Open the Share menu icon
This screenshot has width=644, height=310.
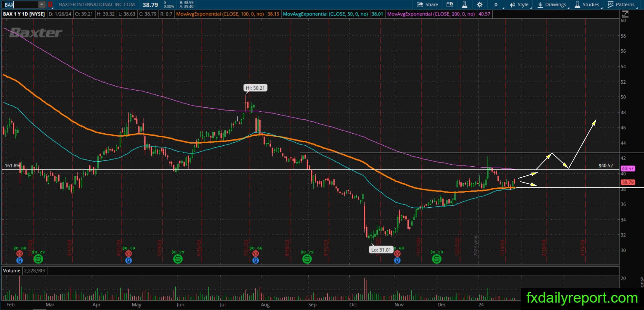click(x=420, y=4)
